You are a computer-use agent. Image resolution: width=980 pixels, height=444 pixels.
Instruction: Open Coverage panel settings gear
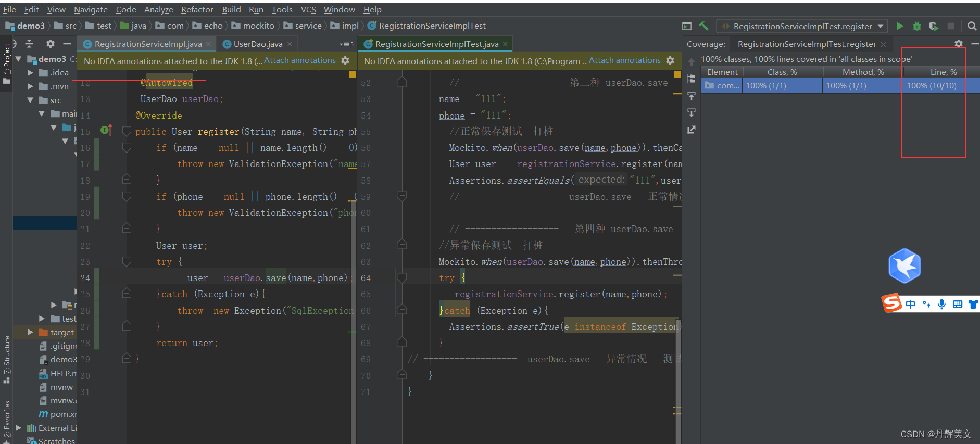pos(959,44)
